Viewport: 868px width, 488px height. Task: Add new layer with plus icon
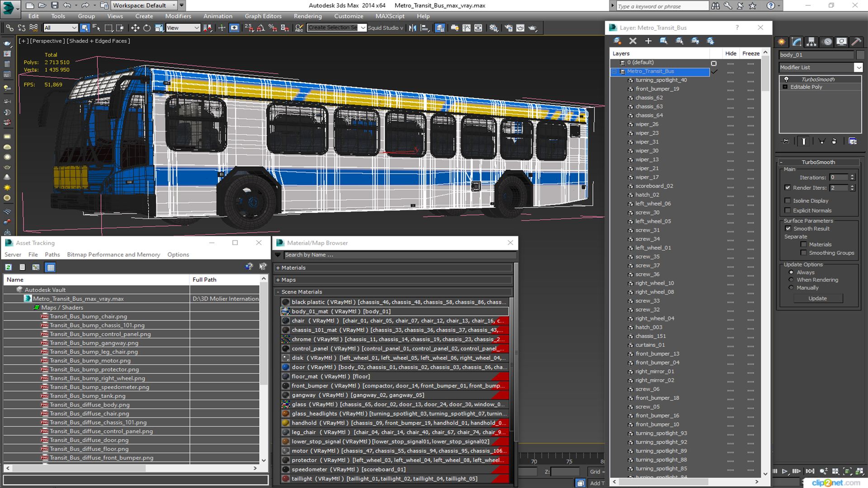(648, 41)
